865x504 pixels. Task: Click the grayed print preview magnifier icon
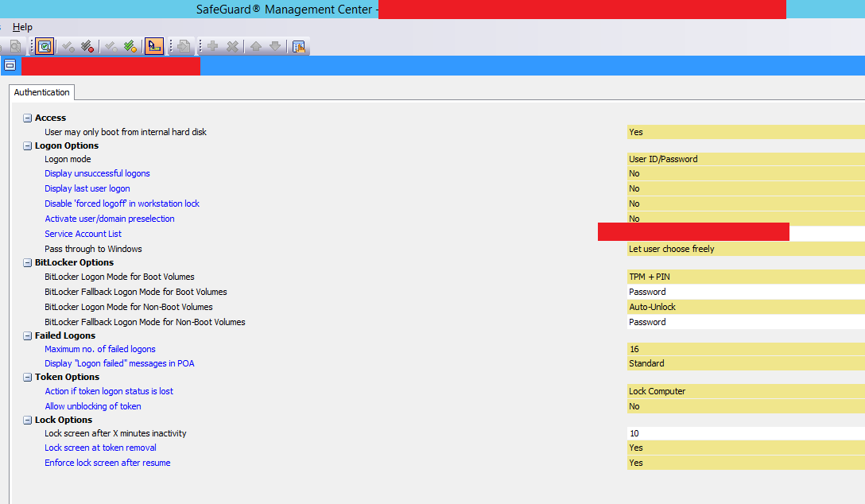15,46
